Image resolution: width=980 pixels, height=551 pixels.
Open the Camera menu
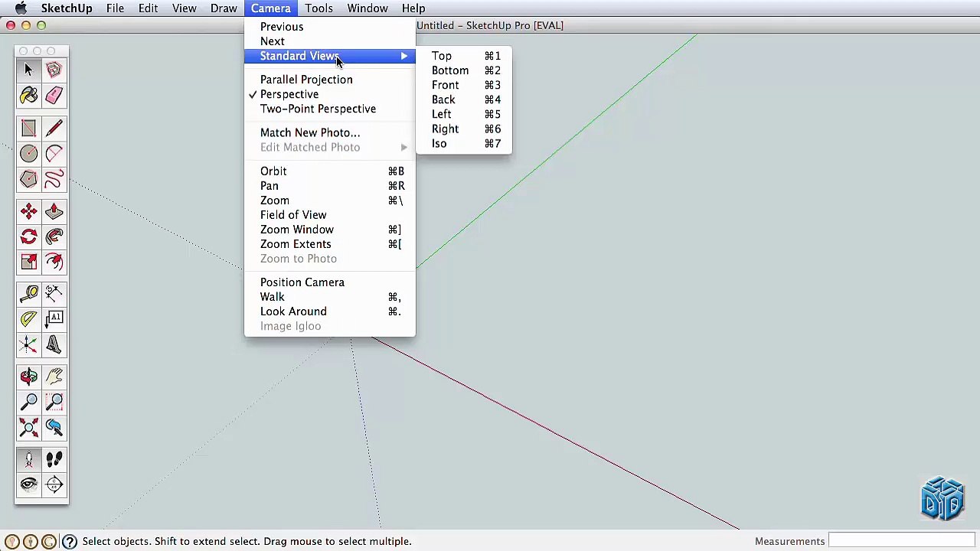coord(270,8)
